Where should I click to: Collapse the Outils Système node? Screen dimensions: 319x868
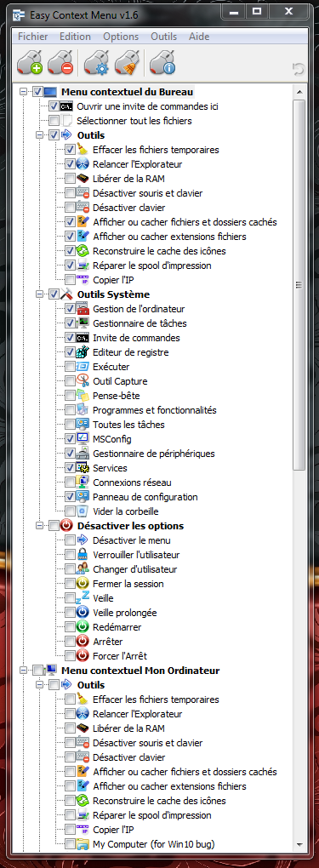pyautogui.click(x=39, y=294)
